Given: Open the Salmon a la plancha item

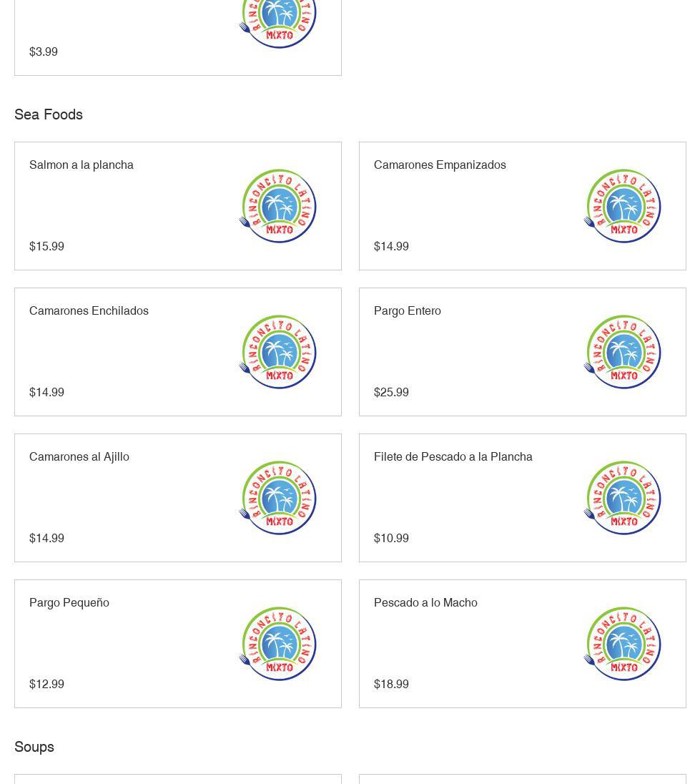Looking at the screenshot, I should click(x=82, y=165).
